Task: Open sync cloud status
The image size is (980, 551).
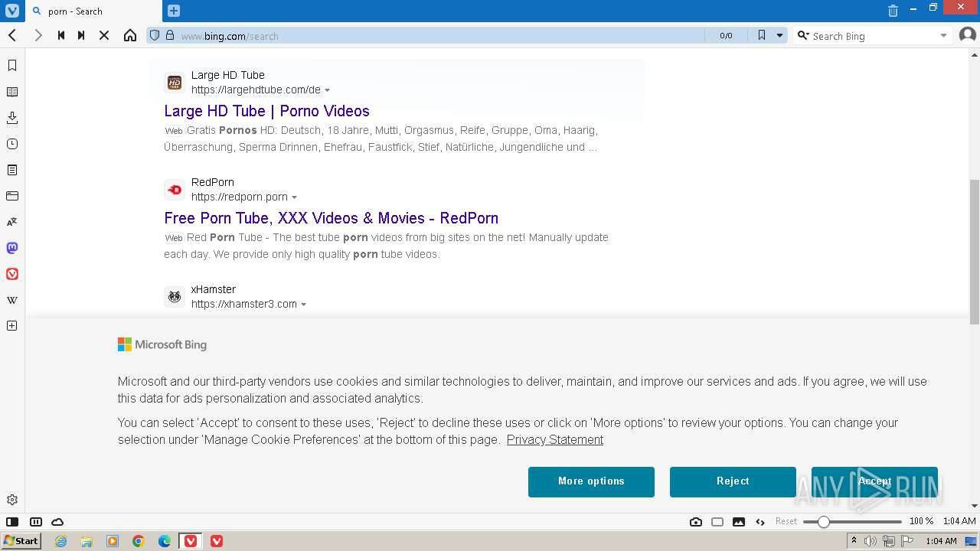Action: click(x=57, y=522)
